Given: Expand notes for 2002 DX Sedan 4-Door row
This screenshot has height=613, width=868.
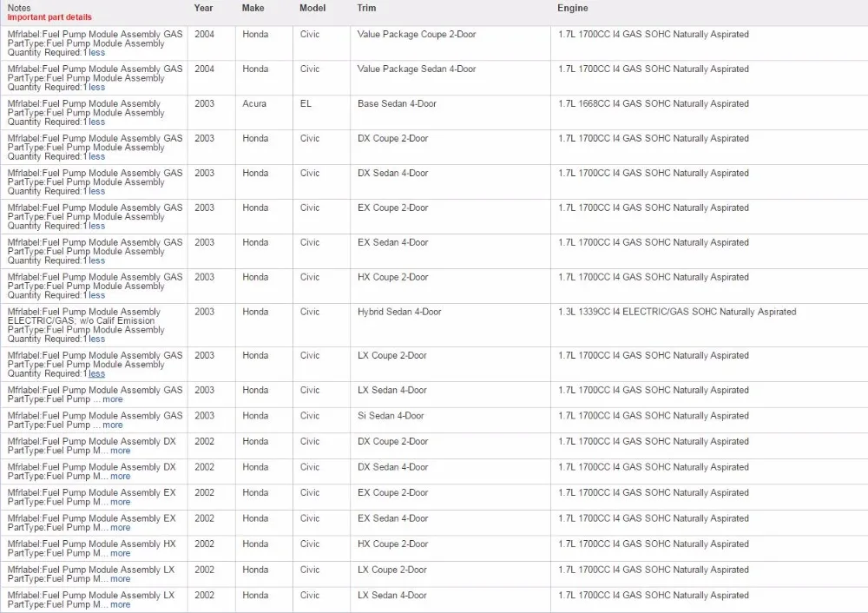Looking at the screenshot, I should [121, 476].
